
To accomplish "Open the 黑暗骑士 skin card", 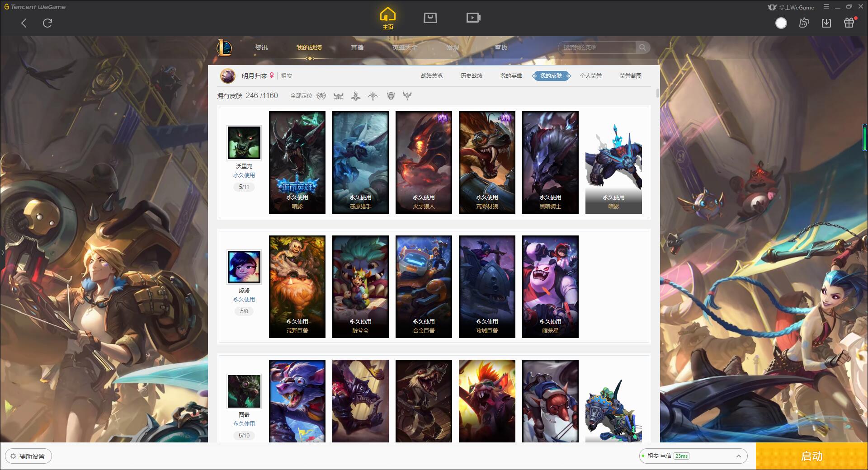I will [x=550, y=162].
